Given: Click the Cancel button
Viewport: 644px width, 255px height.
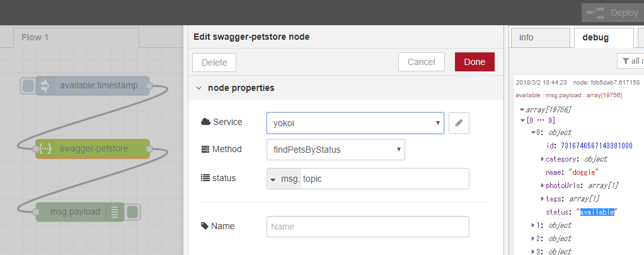Looking at the screenshot, I should pyautogui.click(x=422, y=62).
